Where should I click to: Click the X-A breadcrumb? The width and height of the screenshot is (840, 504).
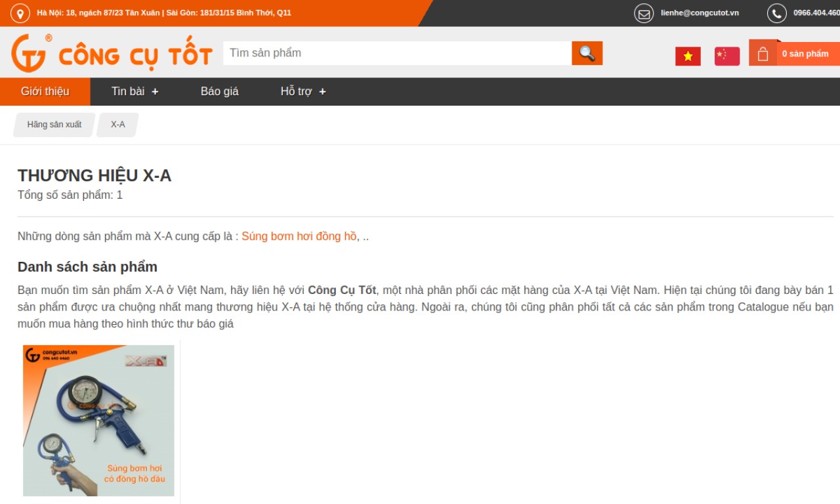[117, 125]
